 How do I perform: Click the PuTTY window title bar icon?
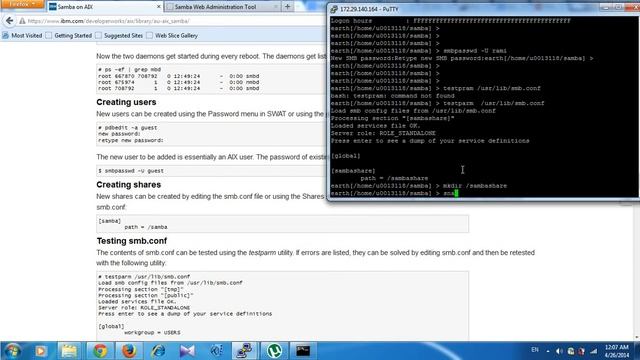coord(334,9)
